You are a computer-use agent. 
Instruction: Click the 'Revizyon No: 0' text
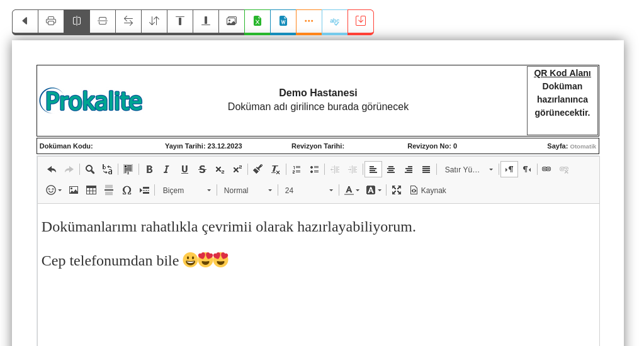pyautogui.click(x=432, y=146)
